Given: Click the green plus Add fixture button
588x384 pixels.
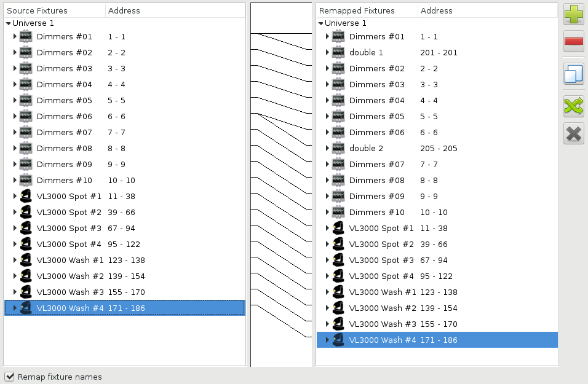Looking at the screenshot, I should coord(573,14).
